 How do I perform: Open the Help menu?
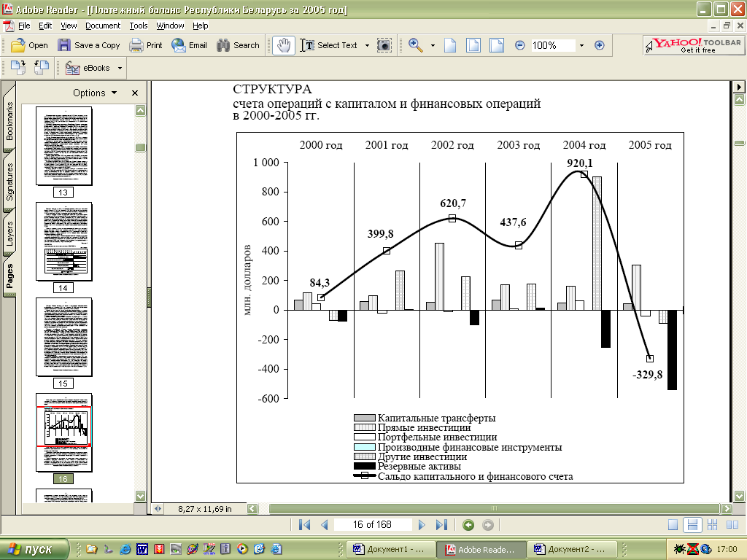(x=200, y=26)
